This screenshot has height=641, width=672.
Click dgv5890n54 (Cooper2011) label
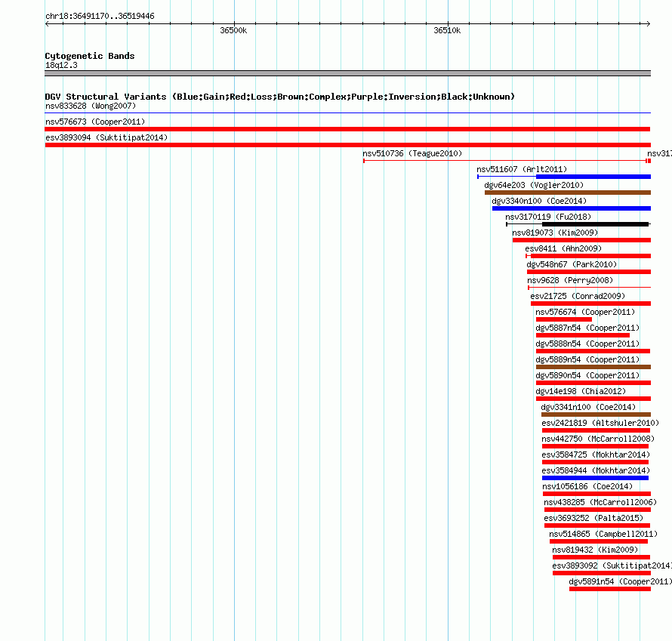[x=587, y=375]
